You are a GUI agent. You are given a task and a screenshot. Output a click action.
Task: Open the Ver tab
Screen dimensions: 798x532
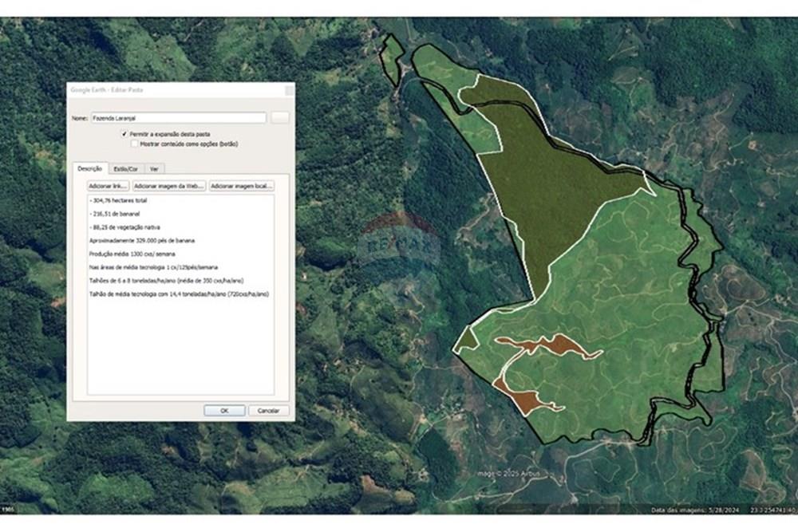coord(154,169)
